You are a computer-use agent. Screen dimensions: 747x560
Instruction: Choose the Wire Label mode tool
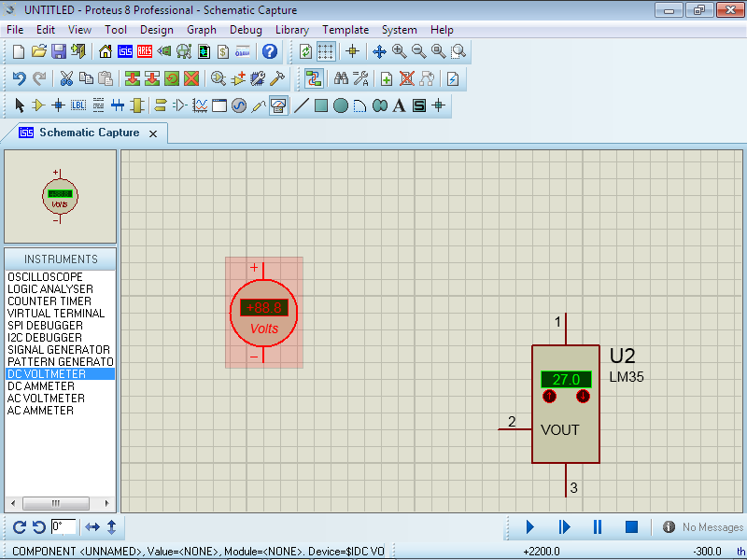point(78,105)
